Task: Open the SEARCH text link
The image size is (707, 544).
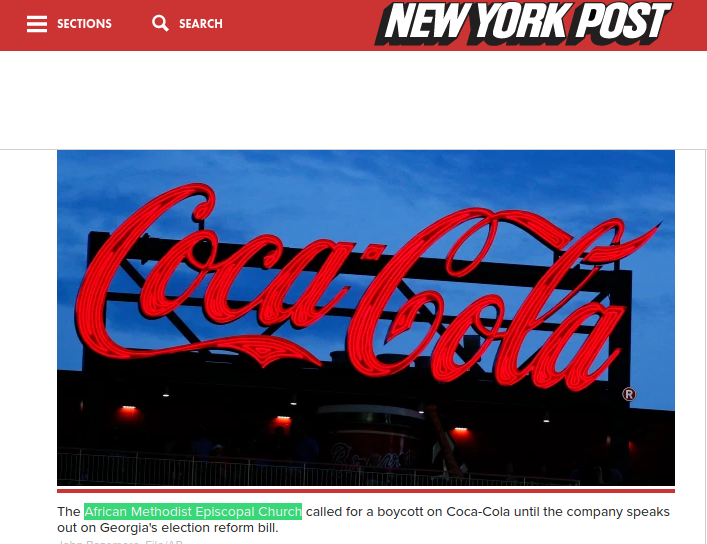Action: coord(201,24)
